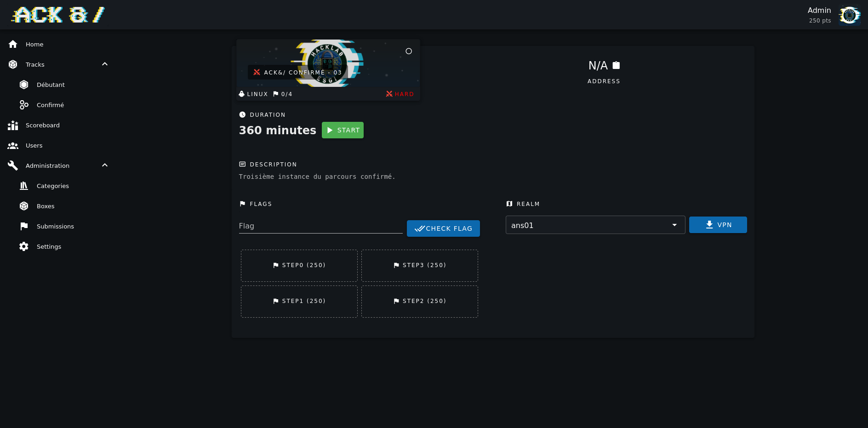Download the VPN configuration
The image size is (868, 428).
click(x=718, y=225)
